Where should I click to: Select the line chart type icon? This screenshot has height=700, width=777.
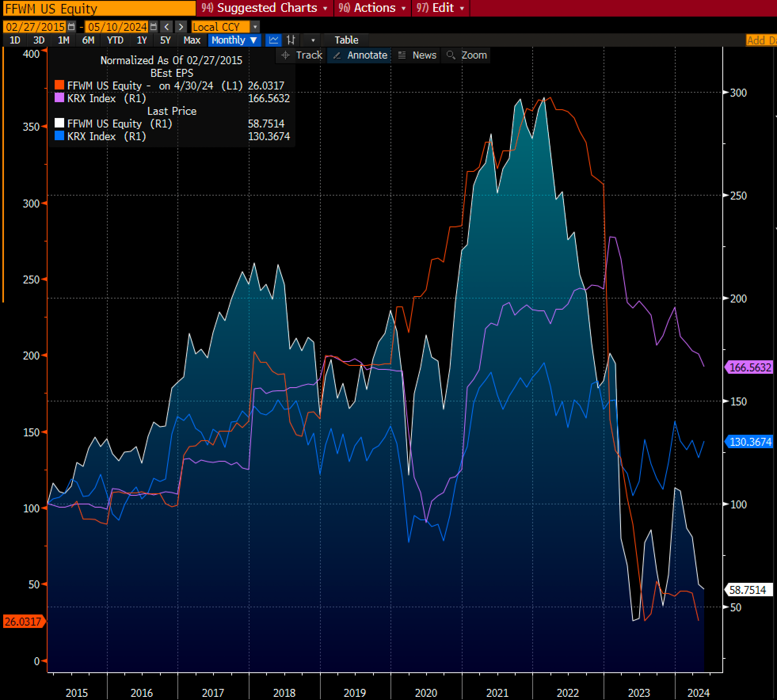point(274,40)
